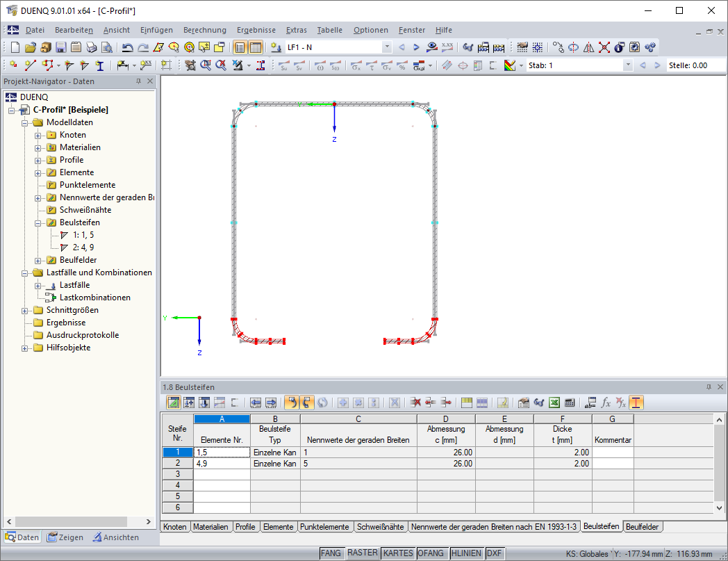
Task: Select Lastkombinationen in the tree
Action: coord(94,298)
